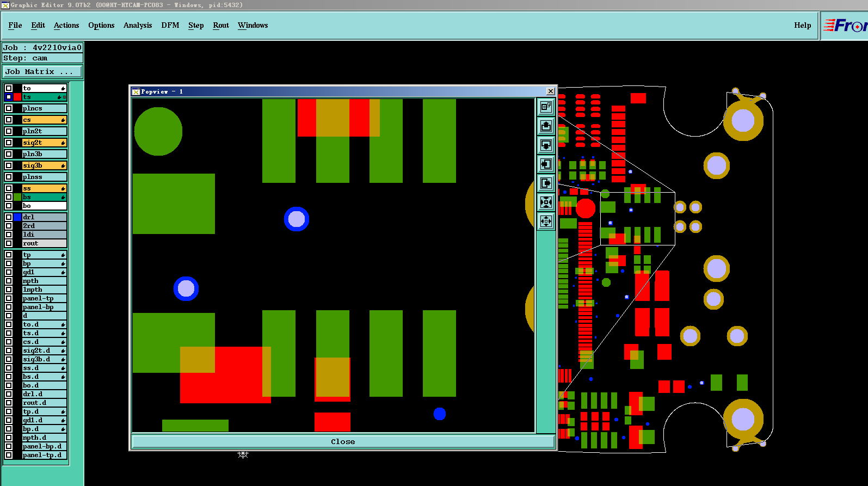Screen dimensions: 868x486
Task: Click the Popview zoom-in (arrows inward) icon
Action: 546,202
